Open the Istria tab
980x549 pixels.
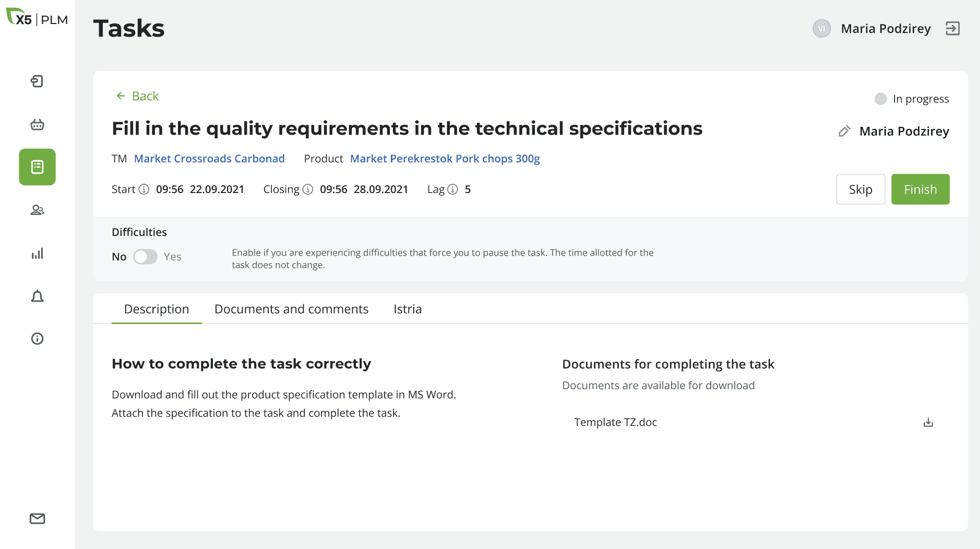pos(408,309)
